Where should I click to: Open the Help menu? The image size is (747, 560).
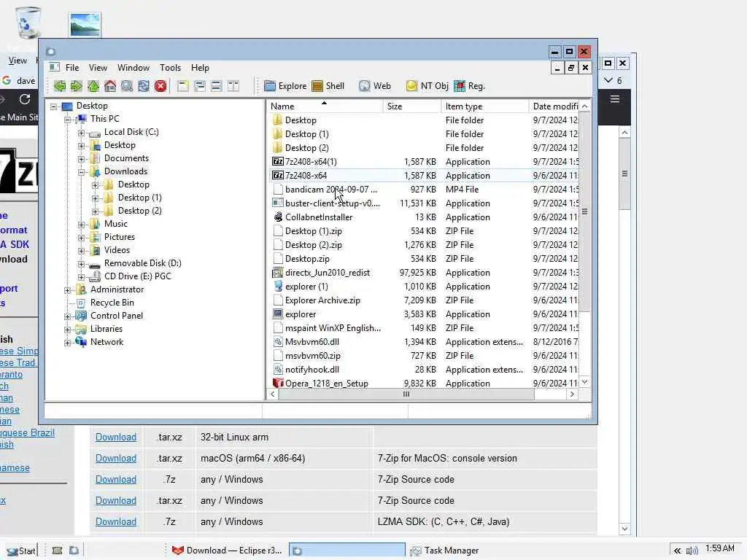200,68
